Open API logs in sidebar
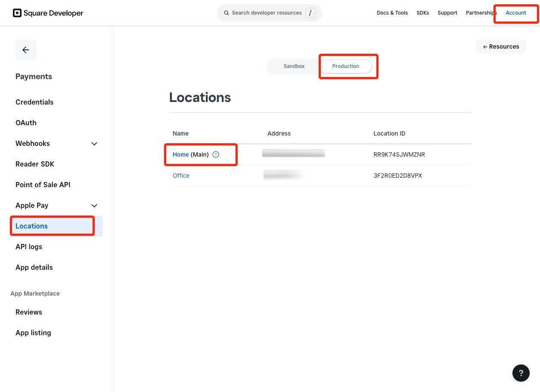Viewport: 540px width, 392px height. 29,247
